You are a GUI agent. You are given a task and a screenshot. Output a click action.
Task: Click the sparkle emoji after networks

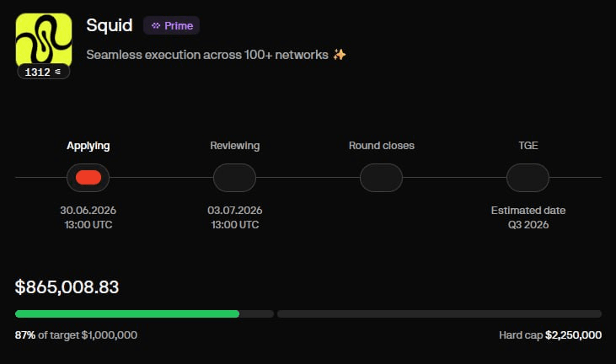340,55
